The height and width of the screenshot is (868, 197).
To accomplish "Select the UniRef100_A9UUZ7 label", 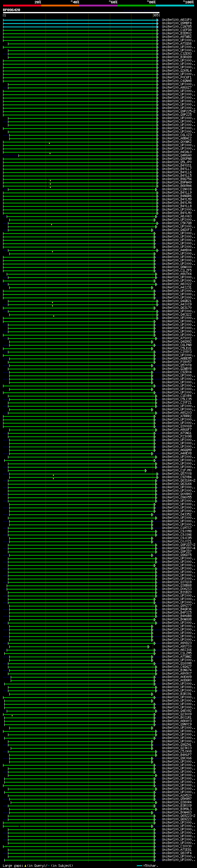I will coord(177,88).
